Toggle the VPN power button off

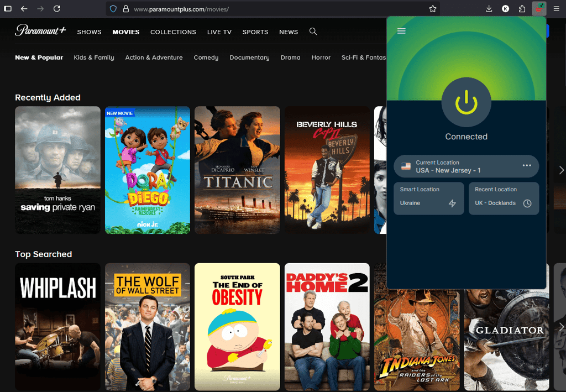coord(466,102)
